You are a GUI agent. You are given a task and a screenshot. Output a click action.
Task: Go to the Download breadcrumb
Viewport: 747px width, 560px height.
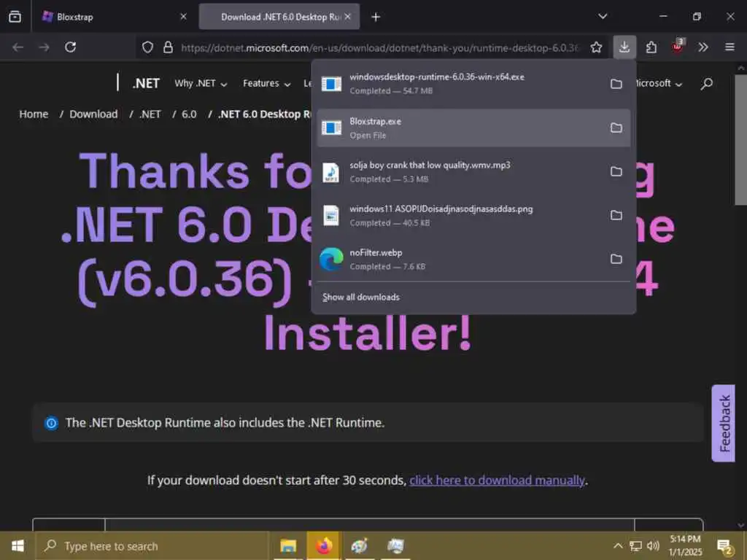coord(93,114)
